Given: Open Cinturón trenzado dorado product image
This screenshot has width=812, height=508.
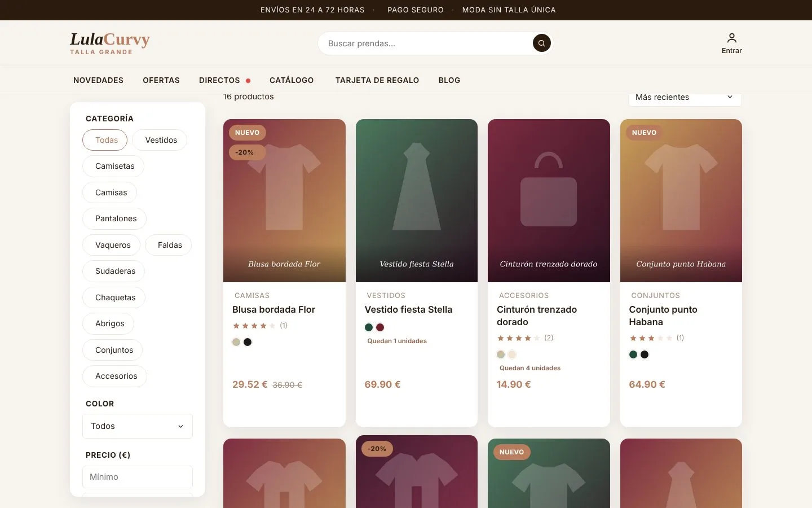Looking at the screenshot, I should (549, 200).
